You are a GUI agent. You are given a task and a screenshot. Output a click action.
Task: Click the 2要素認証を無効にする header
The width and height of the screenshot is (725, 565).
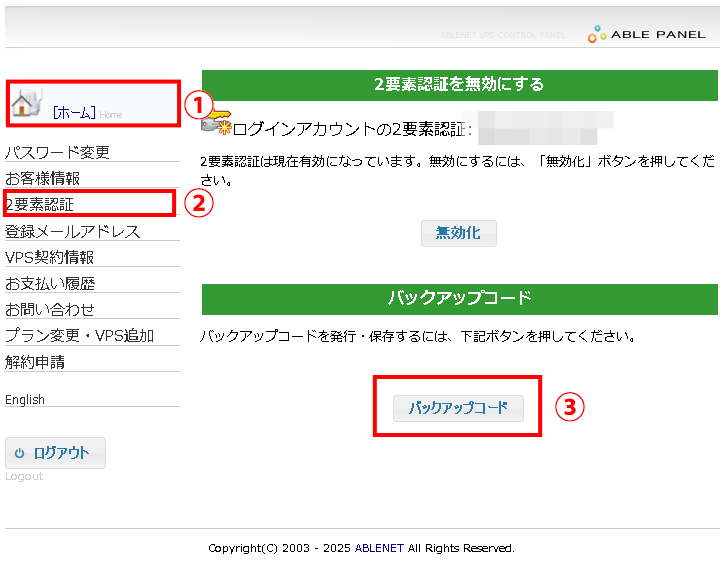460,85
